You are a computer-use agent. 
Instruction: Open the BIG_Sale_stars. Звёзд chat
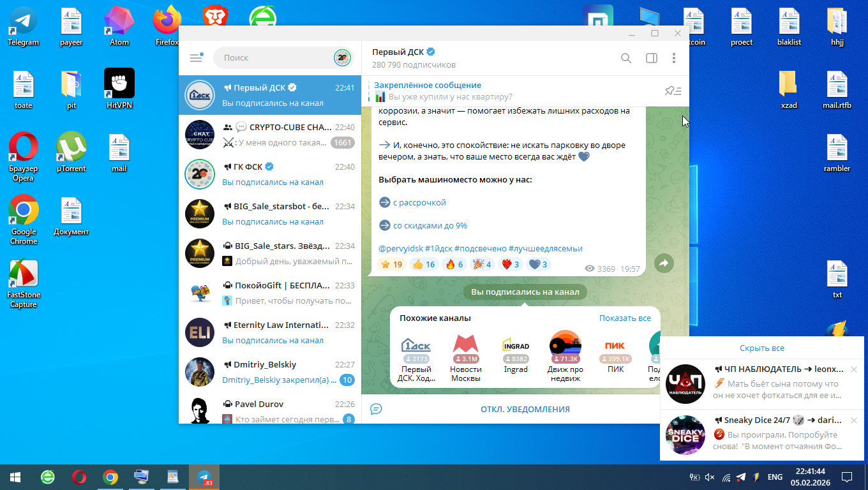270,253
